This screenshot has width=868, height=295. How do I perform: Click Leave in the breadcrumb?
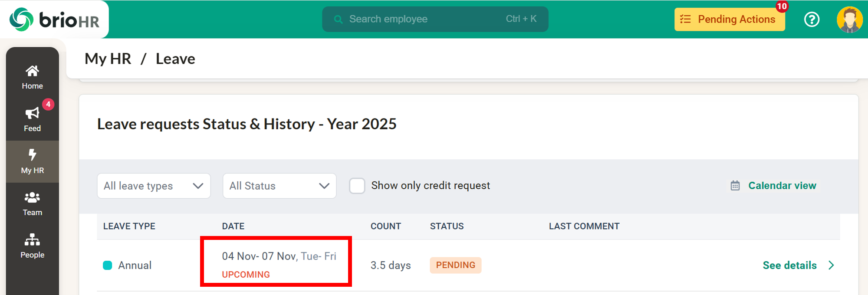pyautogui.click(x=175, y=59)
